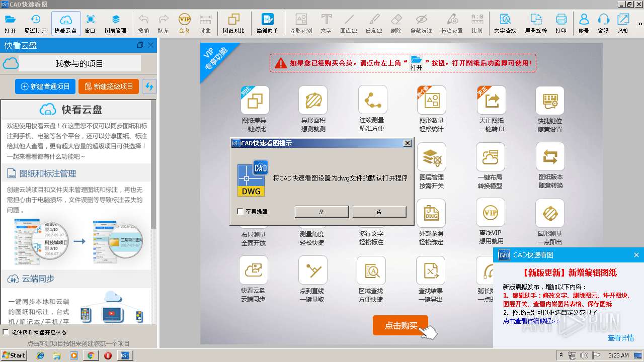
Task: Click the 恢复 redo icon
Action: click(164, 24)
